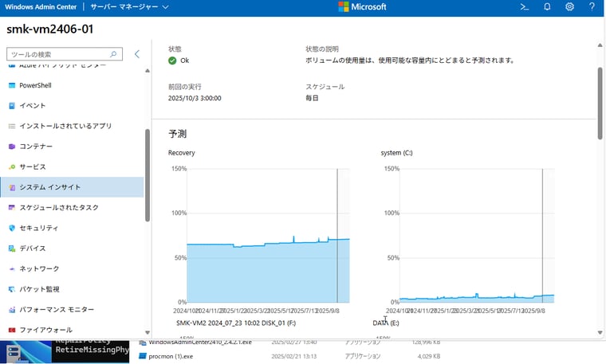
Task: Open スケジュールされたタスク tool
Action: click(72, 208)
